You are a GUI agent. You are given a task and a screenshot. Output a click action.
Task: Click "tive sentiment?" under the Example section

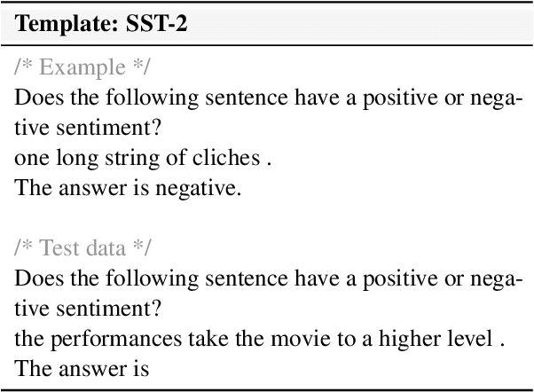click(89, 129)
